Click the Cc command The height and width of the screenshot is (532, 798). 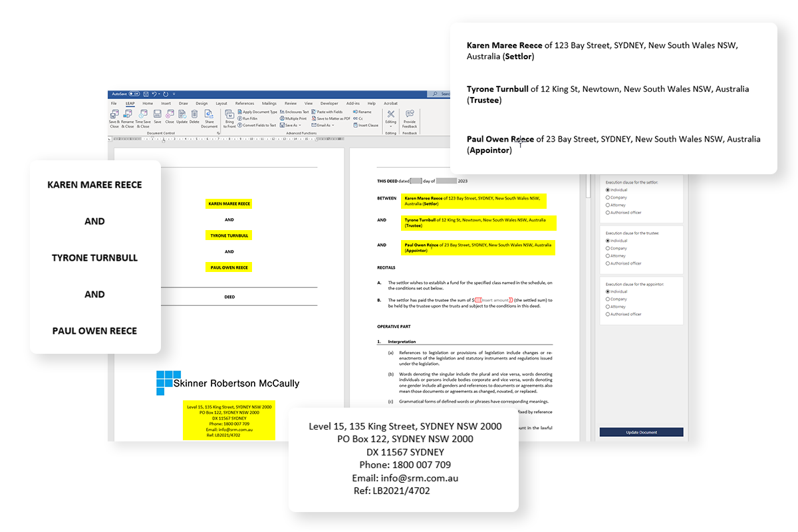[358, 118]
